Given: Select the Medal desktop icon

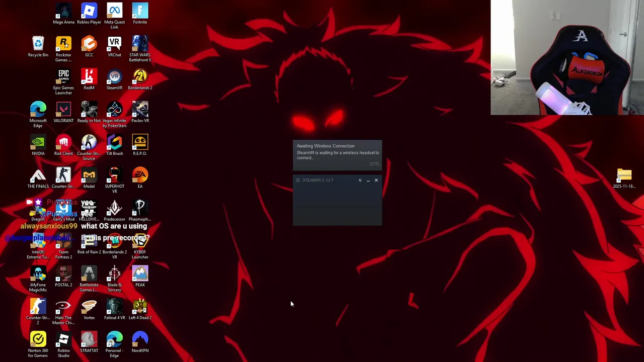Looking at the screenshot, I should coord(89,178).
